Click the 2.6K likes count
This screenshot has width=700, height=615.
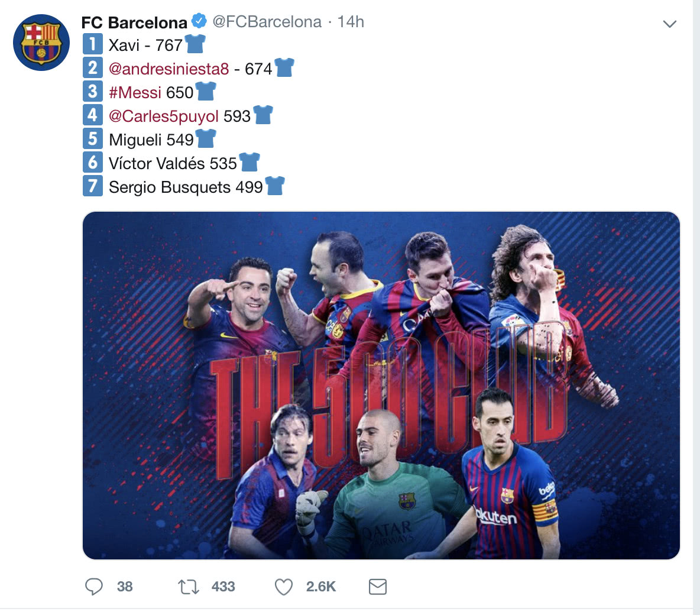[320, 587]
